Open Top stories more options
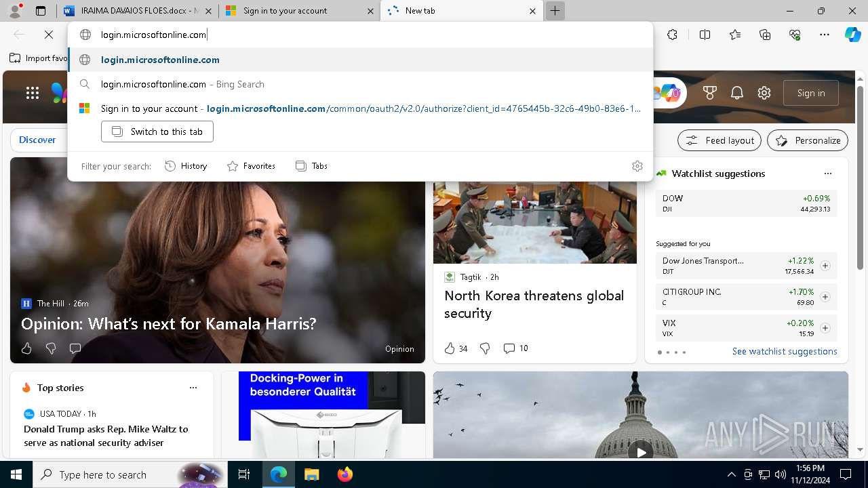 pos(193,388)
